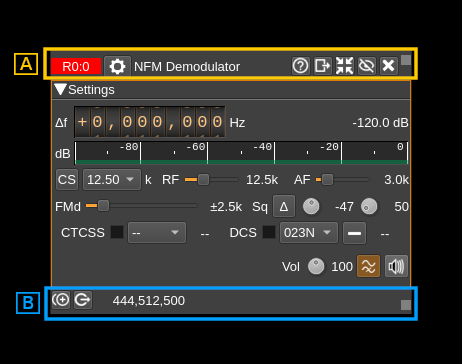This screenshot has height=364, width=462.
Task: Close the NFM Demodulator channel
Action: point(389,66)
